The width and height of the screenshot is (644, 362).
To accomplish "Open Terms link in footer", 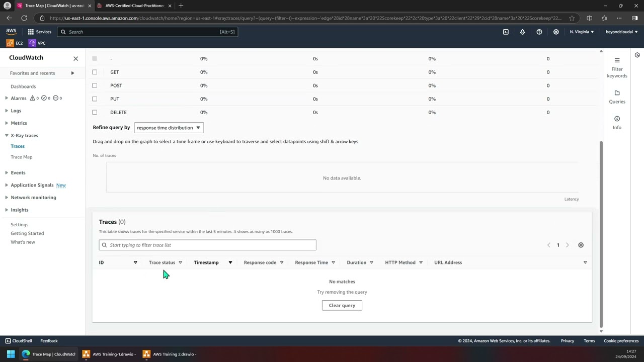I will (x=589, y=341).
